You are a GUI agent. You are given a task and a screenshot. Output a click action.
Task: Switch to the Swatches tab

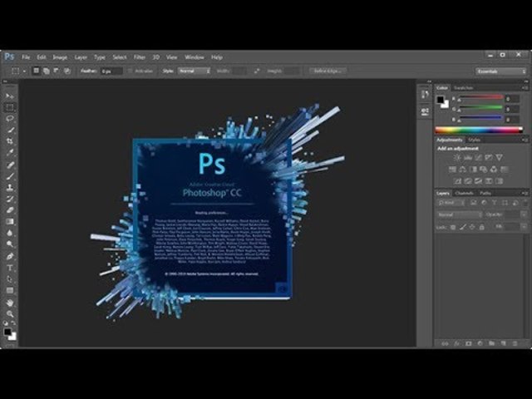[464, 88]
